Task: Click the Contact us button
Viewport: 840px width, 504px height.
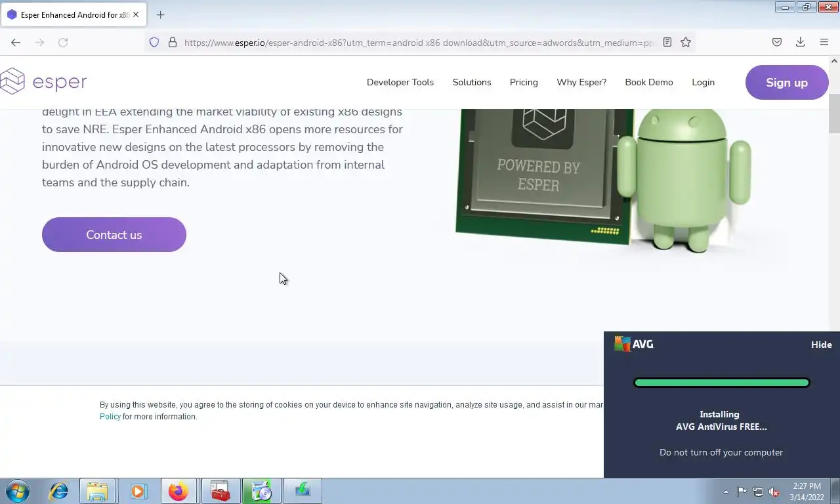Action: [114, 234]
